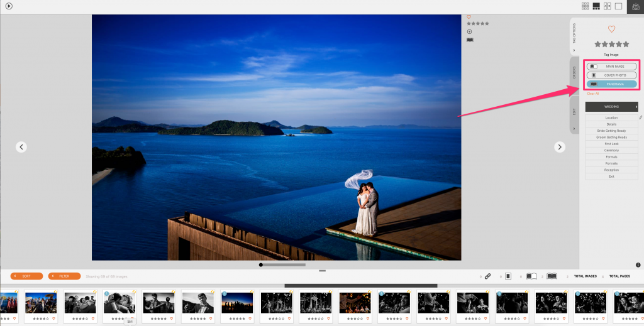The height and width of the screenshot is (326, 644).
Task: Click the pencil edit icon beside Location
Action: [641, 117]
